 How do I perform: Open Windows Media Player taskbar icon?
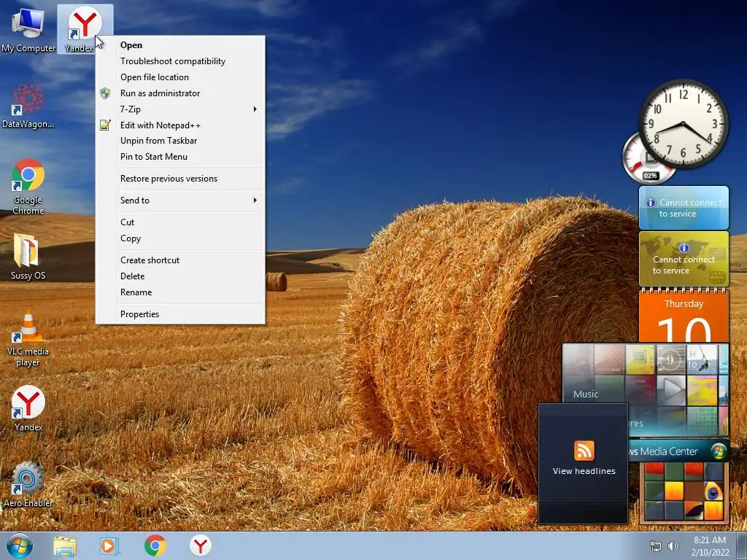[x=109, y=546]
